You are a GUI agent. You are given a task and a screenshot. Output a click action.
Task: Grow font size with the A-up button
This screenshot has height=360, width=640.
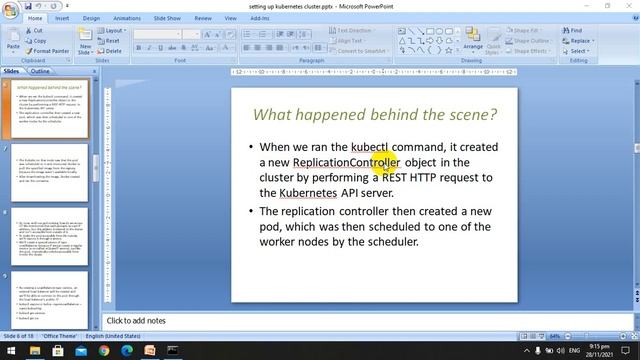point(207,35)
